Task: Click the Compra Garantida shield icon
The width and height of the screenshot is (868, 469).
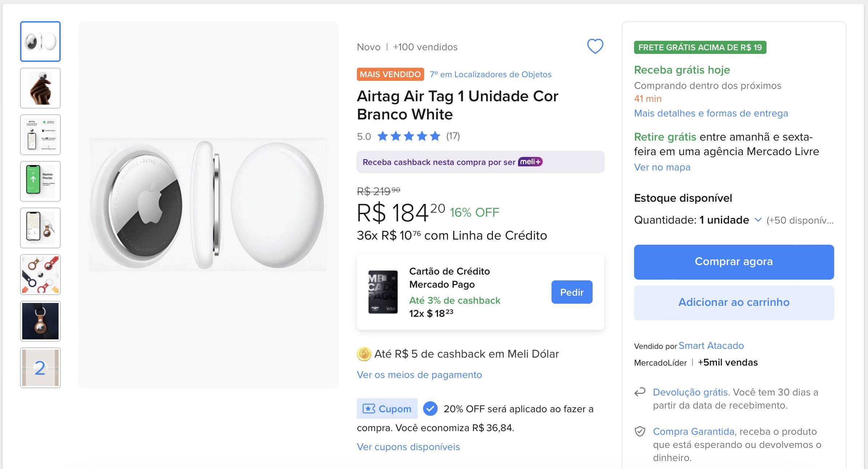Action: coord(640,431)
